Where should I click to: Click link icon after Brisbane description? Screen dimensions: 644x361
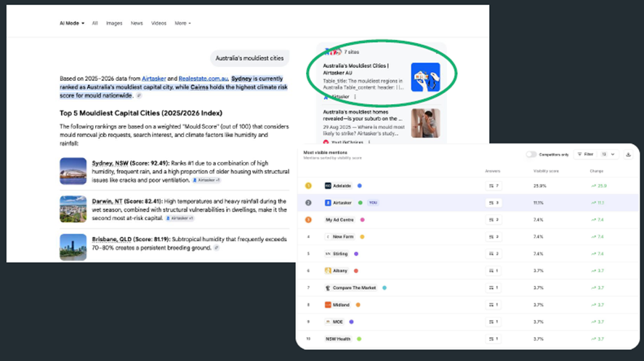(x=217, y=248)
